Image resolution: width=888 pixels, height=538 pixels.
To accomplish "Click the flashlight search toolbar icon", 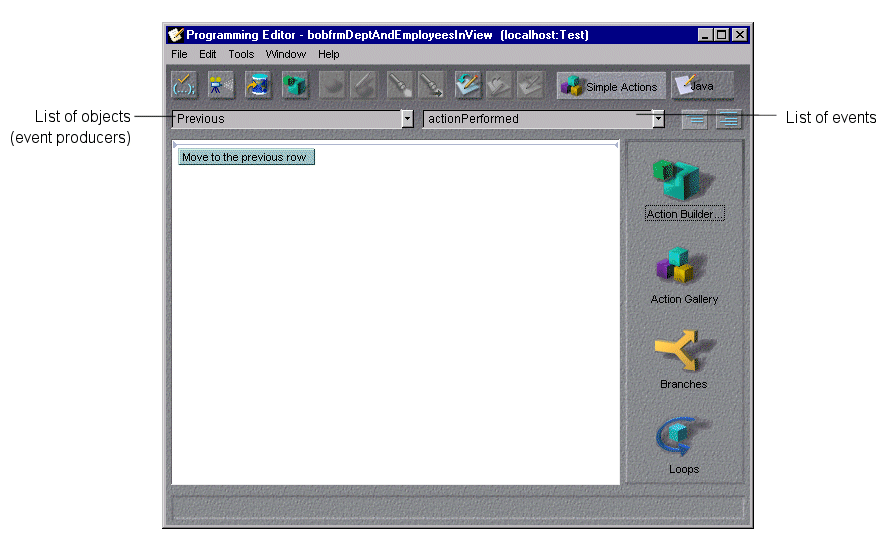I will tap(400, 86).
